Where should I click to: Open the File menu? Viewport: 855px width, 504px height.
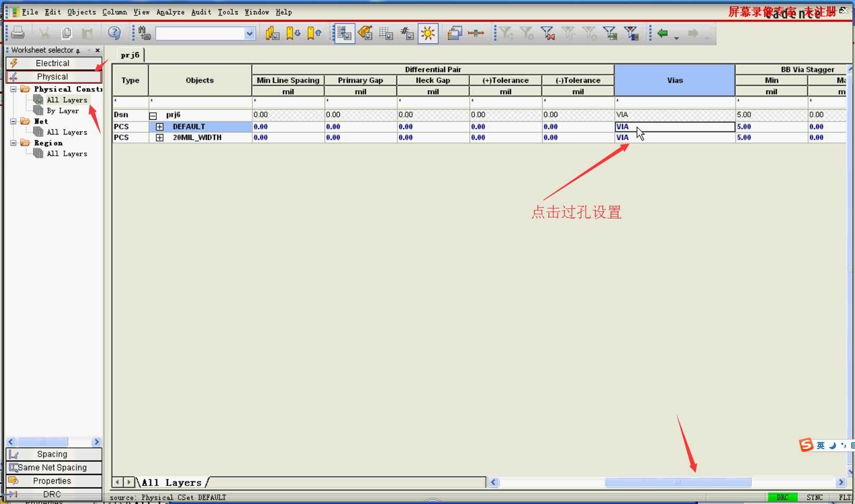[30, 12]
